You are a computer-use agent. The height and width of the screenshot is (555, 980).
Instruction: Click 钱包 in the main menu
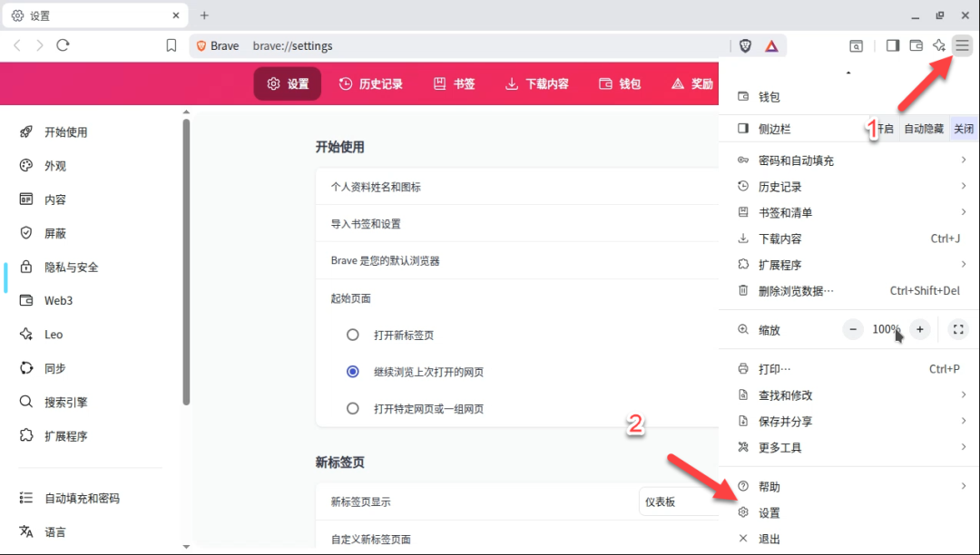coord(849,97)
